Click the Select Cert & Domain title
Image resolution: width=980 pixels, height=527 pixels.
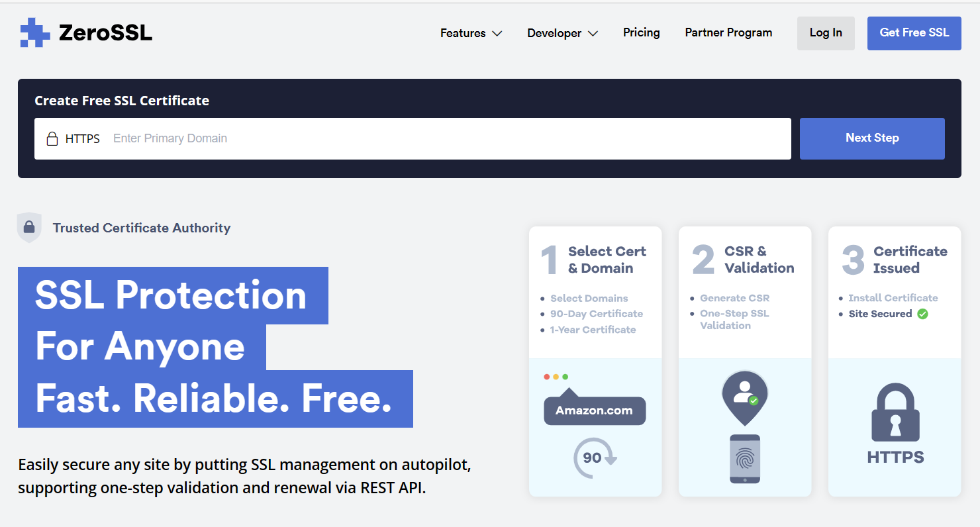coord(607,260)
